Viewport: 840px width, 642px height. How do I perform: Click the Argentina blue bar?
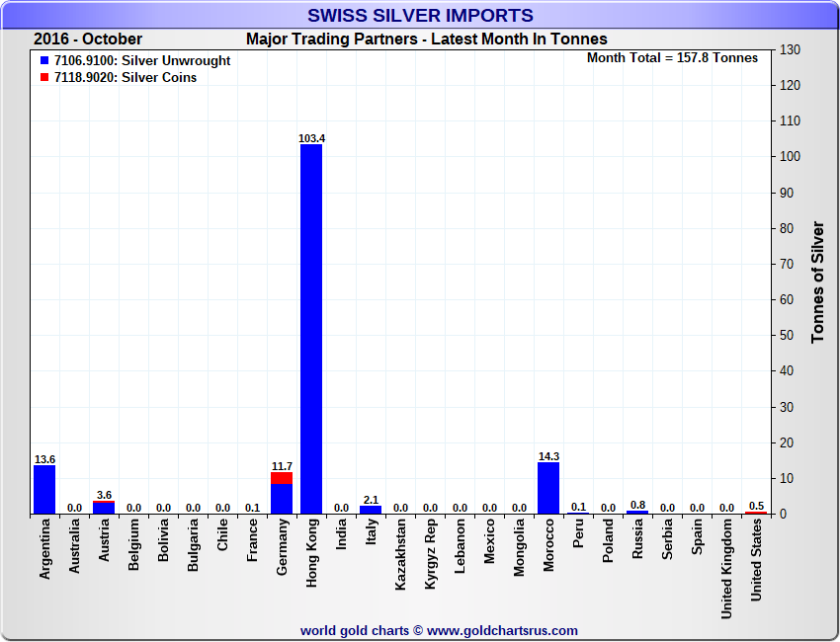pyautogui.click(x=44, y=489)
